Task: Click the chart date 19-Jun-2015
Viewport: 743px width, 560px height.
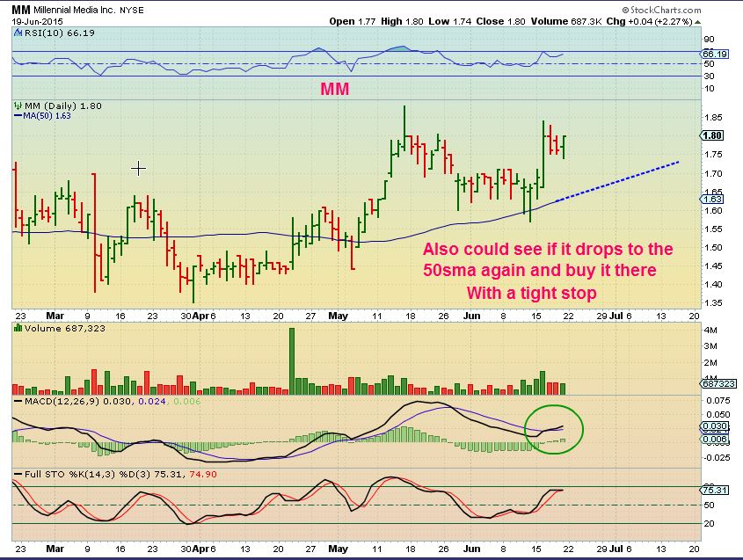Action: pos(37,21)
